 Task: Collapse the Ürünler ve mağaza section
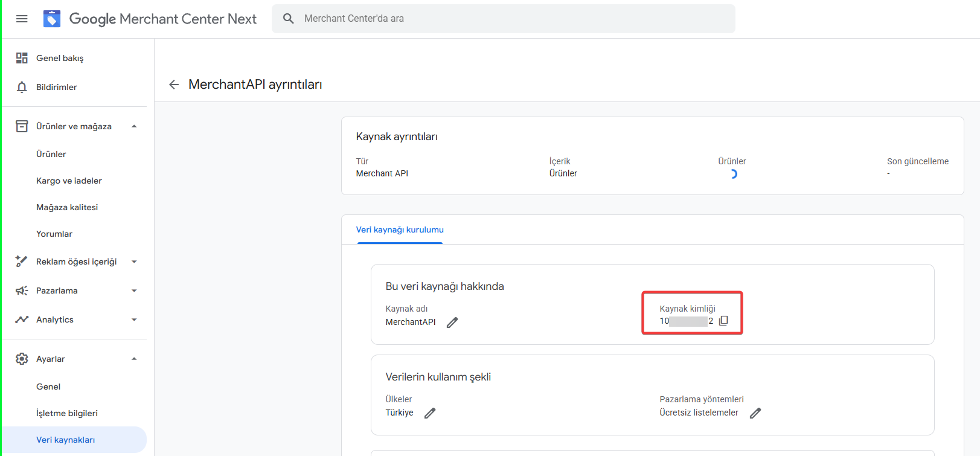click(134, 126)
